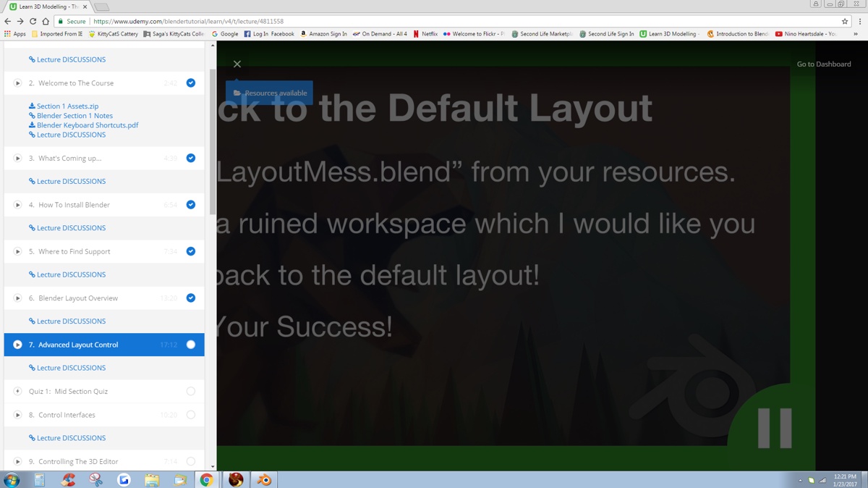This screenshot has height=488, width=868.
Task: Select lecture 5 Where to Find Support
Action: (x=104, y=251)
